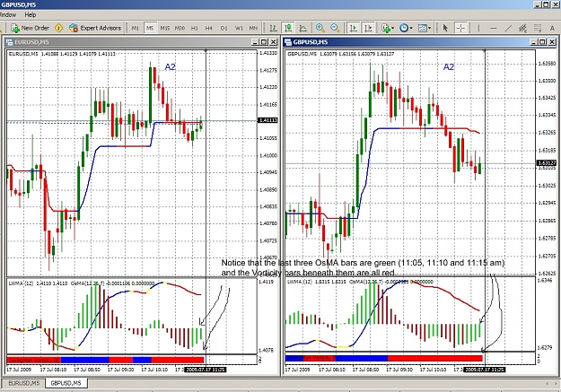
Task: Select the Text label A tool
Action: tap(552, 28)
